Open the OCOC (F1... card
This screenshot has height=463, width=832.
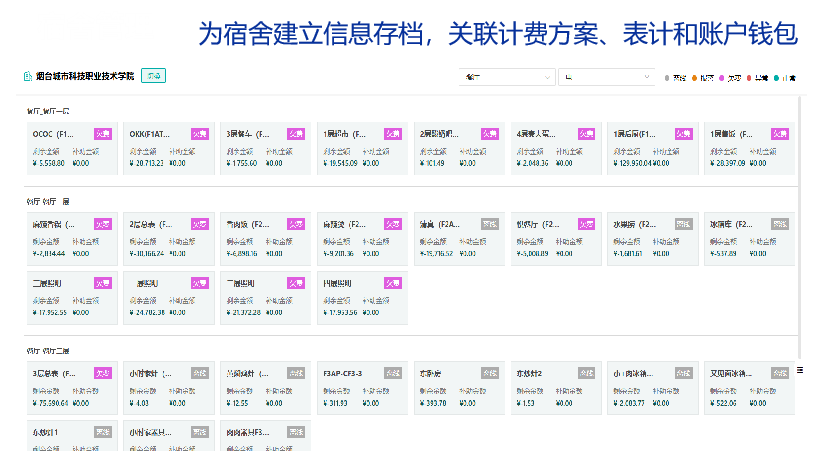tap(72, 148)
